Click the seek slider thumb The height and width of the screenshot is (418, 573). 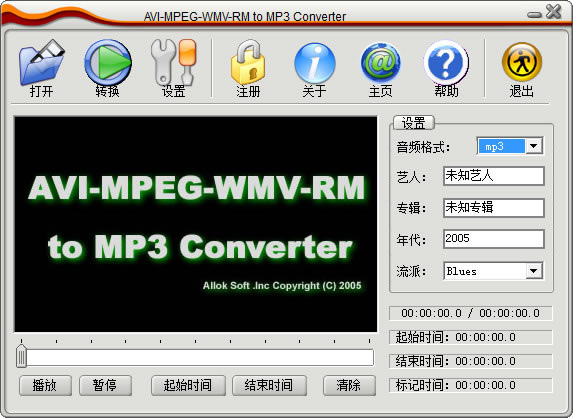click(x=22, y=356)
